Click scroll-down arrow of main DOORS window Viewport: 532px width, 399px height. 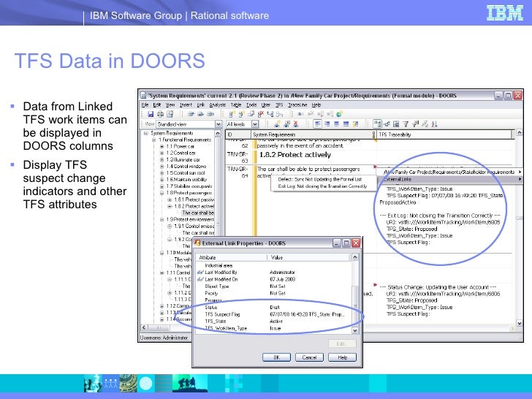(519, 323)
